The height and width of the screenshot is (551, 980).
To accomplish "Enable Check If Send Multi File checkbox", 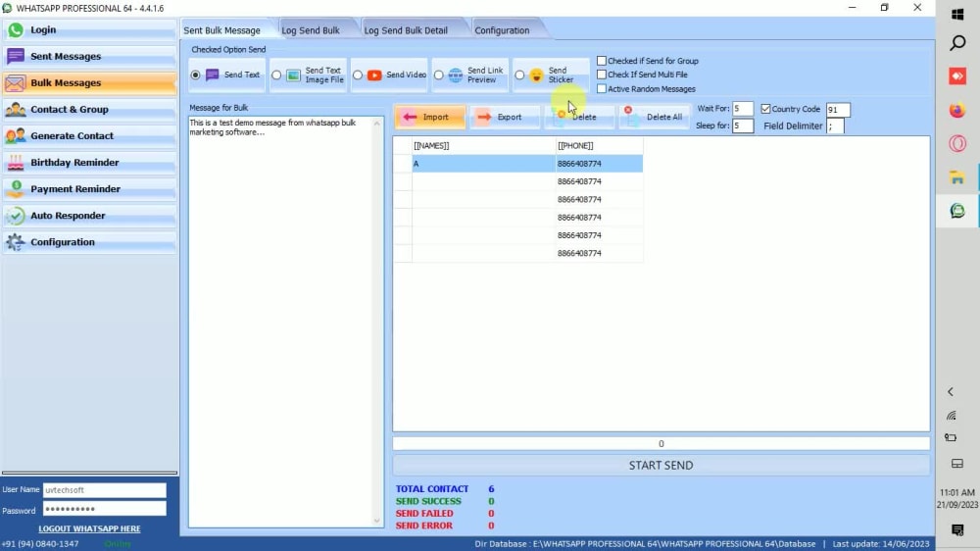I will [x=602, y=75].
